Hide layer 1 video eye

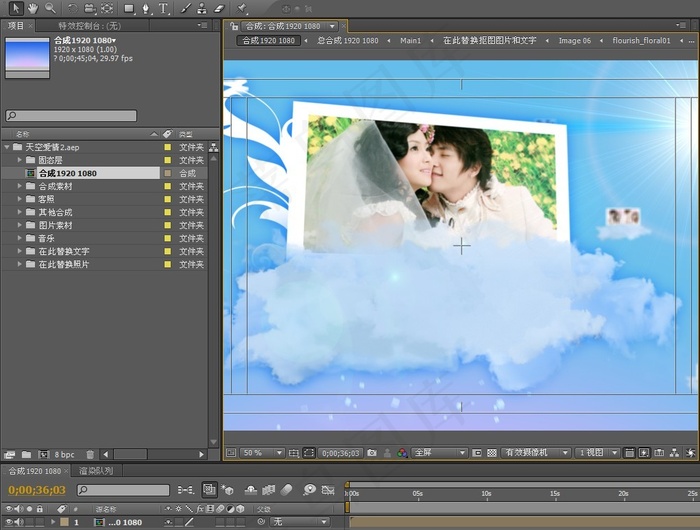(8, 522)
